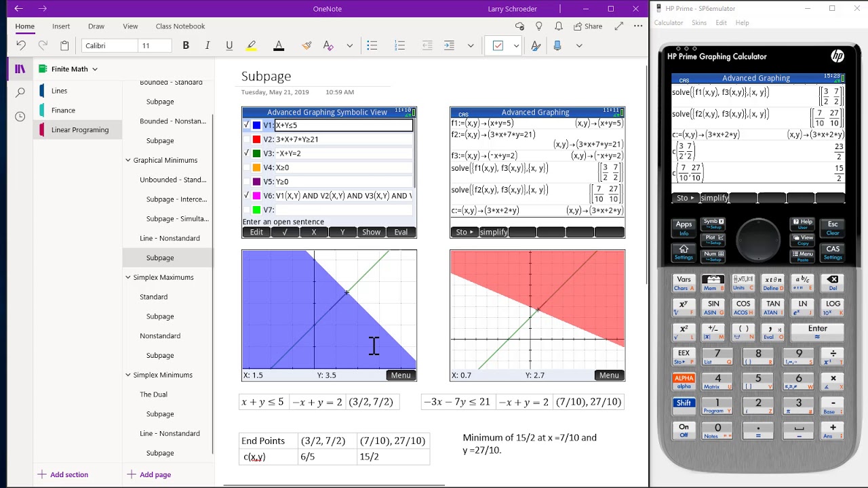Image resolution: width=868 pixels, height=488 pixels.
Task: Apply the To Do checkbox tag
Action: pos(498,45)
